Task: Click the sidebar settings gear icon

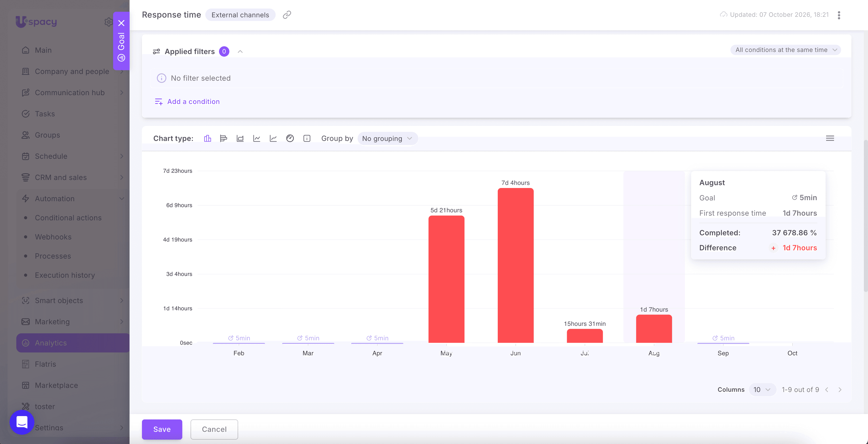Action: point(109,22)
